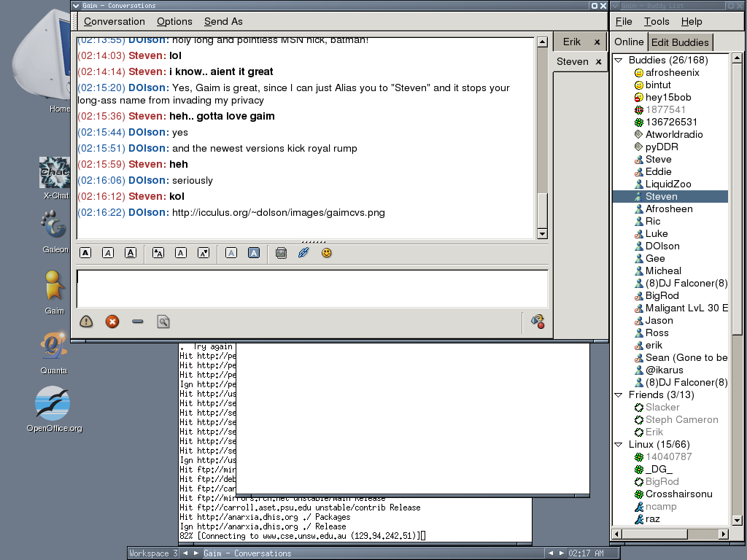
Task: Select the highlighted Steven buddy
Action: click(x=670, y=196)
